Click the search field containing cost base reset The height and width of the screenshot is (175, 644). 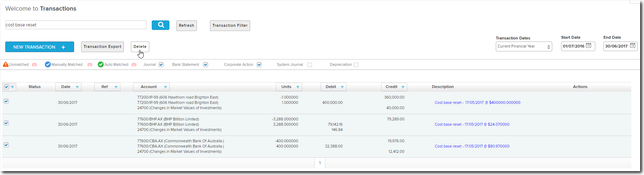pos(76,25)
